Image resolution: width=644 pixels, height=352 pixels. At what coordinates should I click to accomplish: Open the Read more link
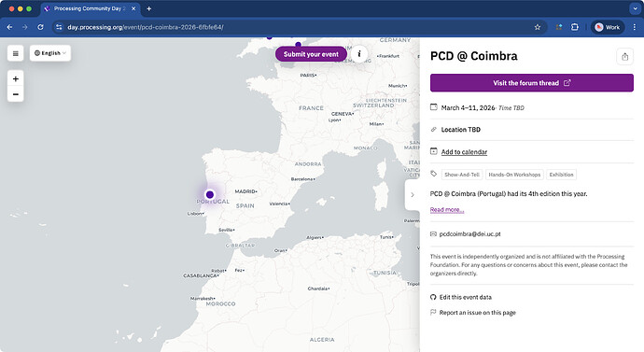pos(447,210)
